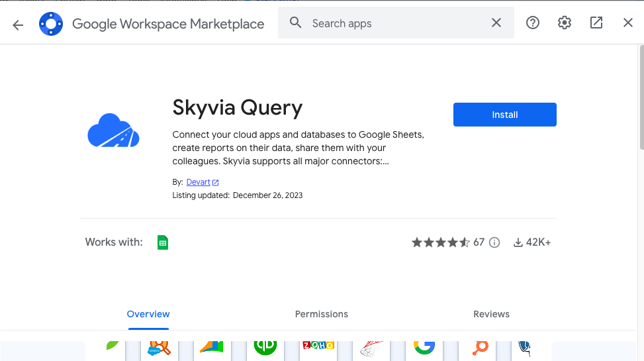Close the Marketplace dialog
The width and height of the screenshot is (644, 361).
pyautogui.click(x=628, y=23)
